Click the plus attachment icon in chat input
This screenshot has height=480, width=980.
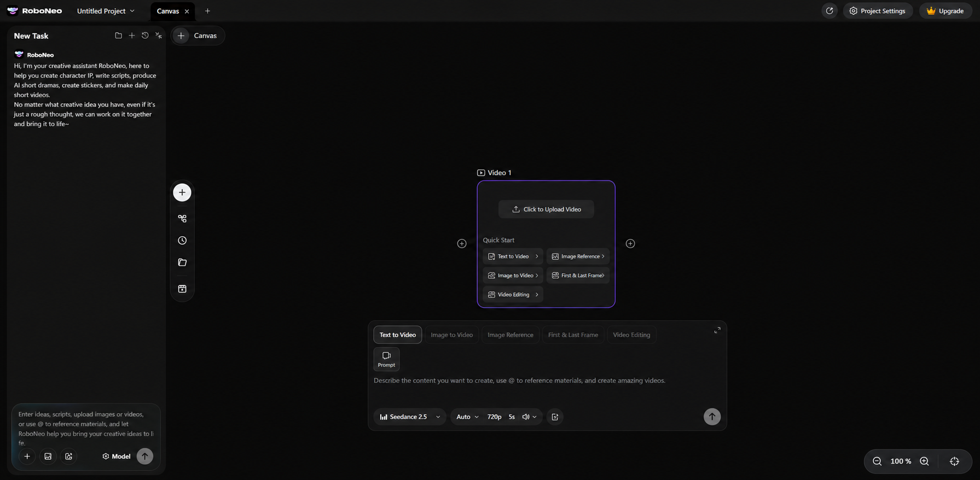click(x=27, y=456)
